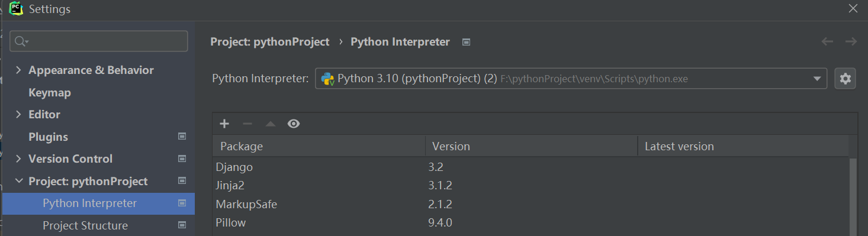868x236 pixels.
Task: Click the PyCharm logo in title bar
Action: point(16,9)
